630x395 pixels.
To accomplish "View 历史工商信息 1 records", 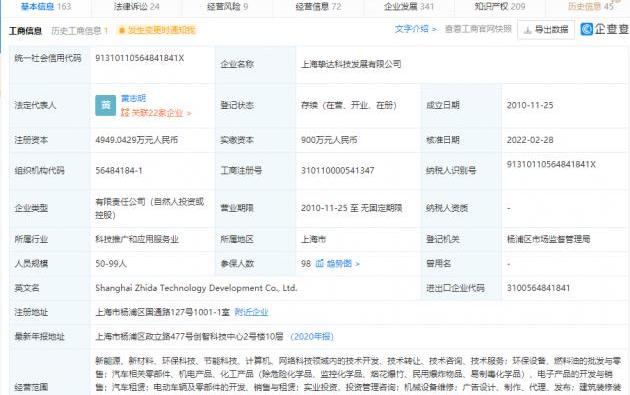I will [x=80, y=31].
